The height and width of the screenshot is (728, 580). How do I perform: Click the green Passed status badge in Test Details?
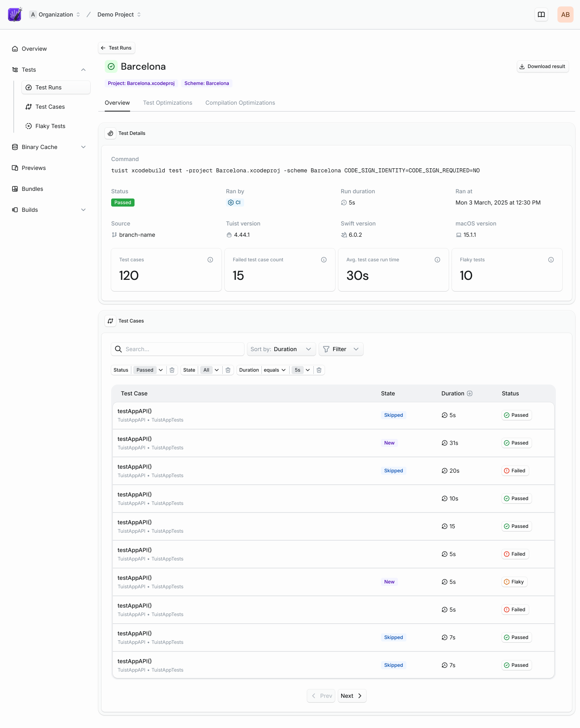pos(123,203)
